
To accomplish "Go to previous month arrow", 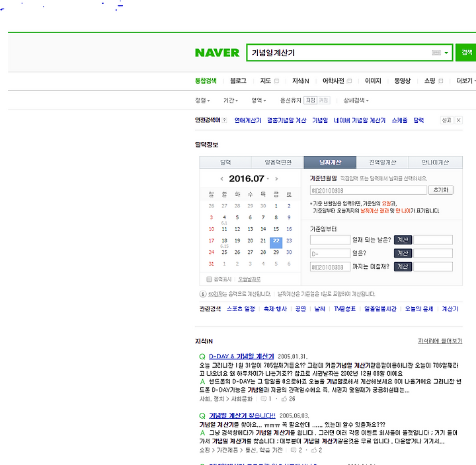I will [222, 179].
